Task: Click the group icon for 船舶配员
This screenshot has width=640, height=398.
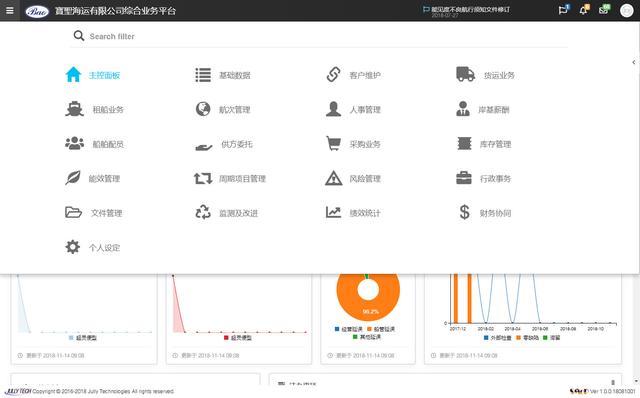Action: point(74,143)
